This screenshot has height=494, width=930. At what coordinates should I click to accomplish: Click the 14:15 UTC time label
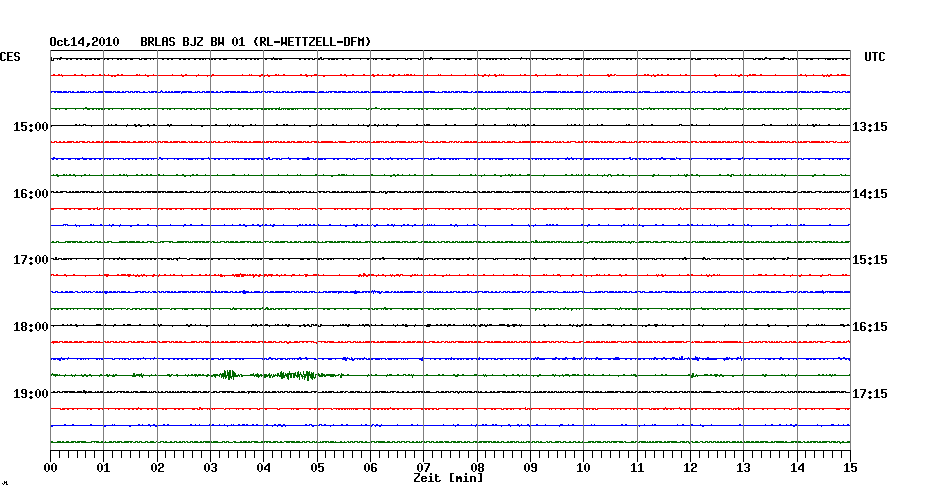[x=869, y=194]
